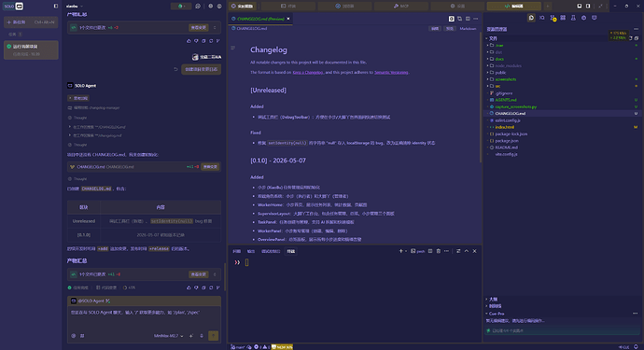Close the terminal panel
644x350 pixels.
pos(475,251)
